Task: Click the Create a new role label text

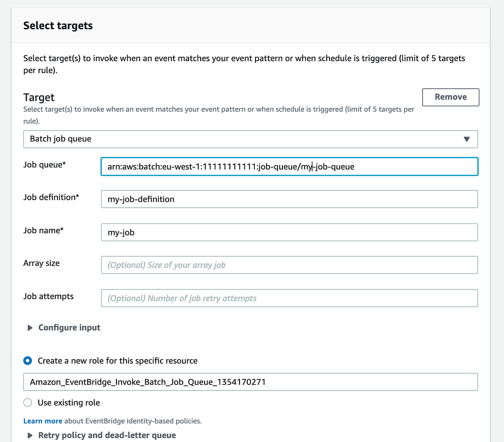Action: [117, 361]
